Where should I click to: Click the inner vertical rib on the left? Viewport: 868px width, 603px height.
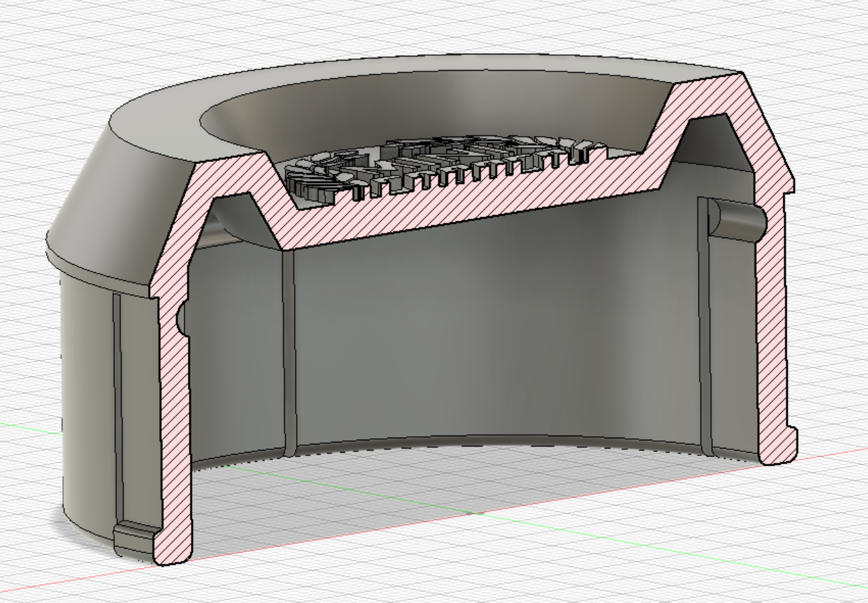[x=289, y=354]
